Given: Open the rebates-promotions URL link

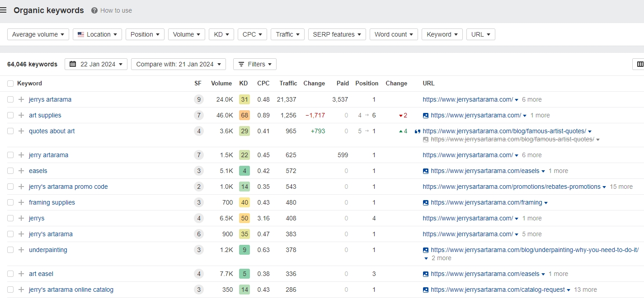Looking at the screenshot, I should pyautogui.click(x=512, y=187).
